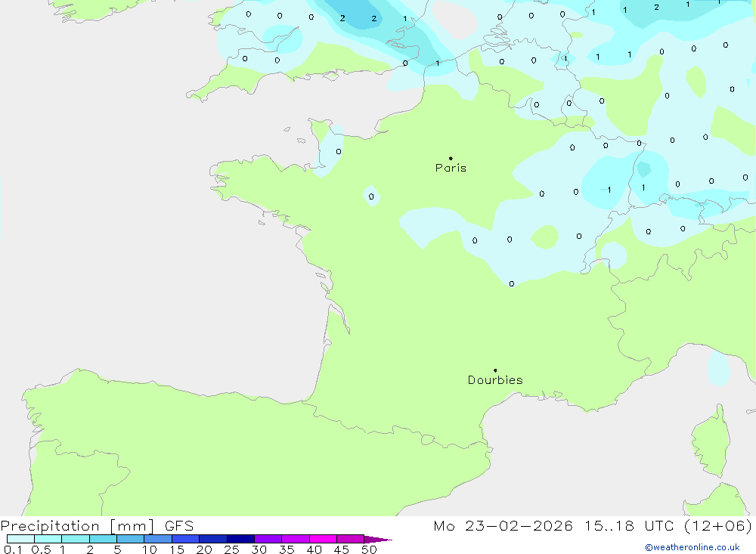Screen dimensions: 756x554
Task: Click the legend label '50'
Action: [369, 549]
